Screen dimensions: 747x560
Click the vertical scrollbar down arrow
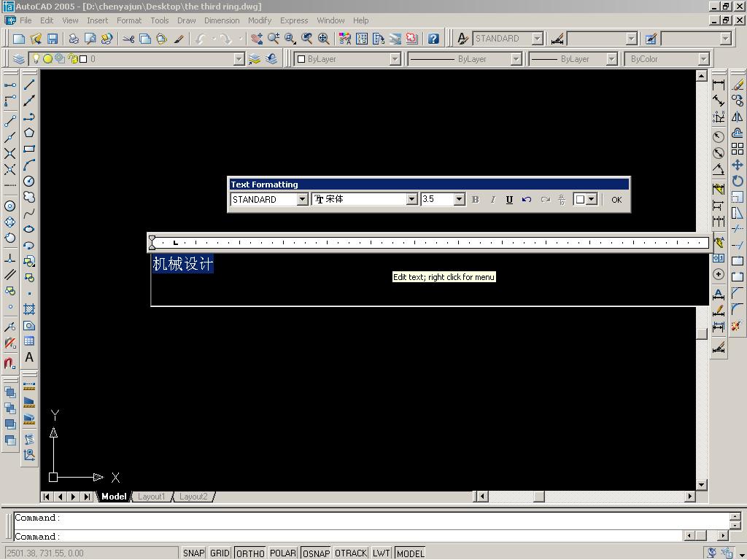pos(701,485)
